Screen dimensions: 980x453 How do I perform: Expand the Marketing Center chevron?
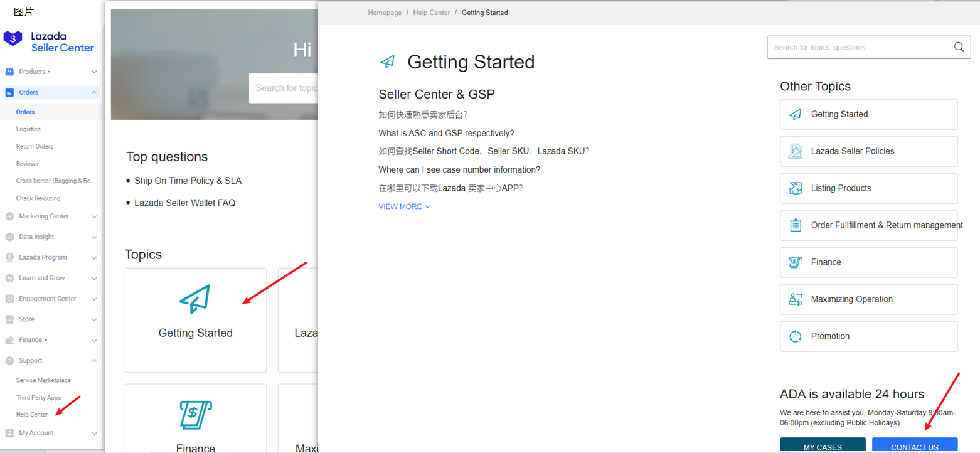point(94,216)
